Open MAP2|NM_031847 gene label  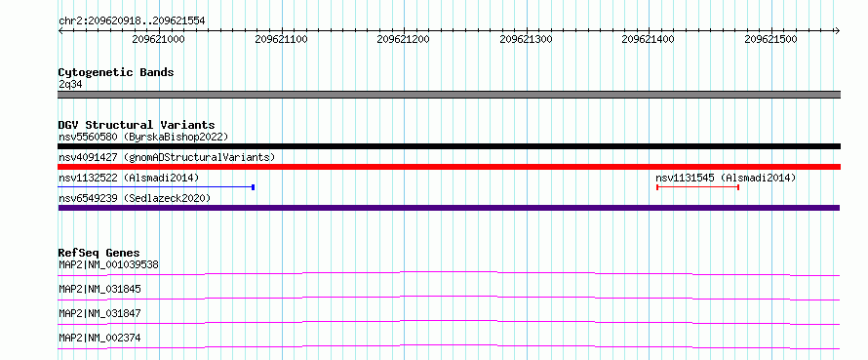click(x=99, y=313)
